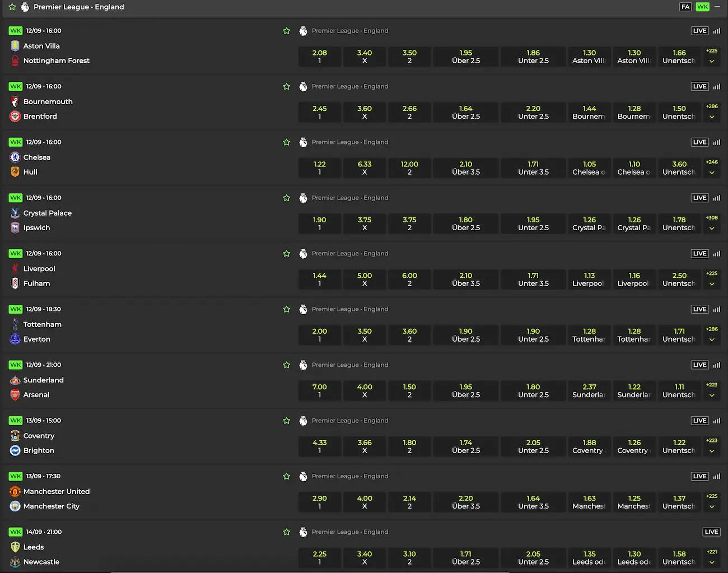Toggle favorite star for Chelsea vs Hull
The height and width of the screenshot is (573, 728).
287,142
